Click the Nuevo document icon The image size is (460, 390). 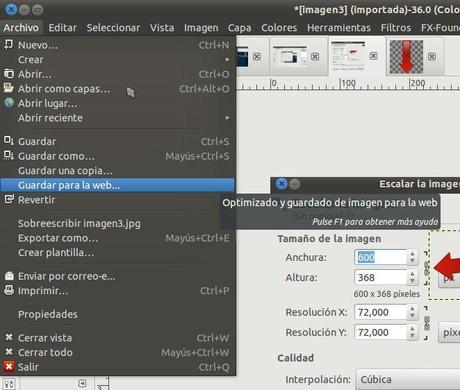click(x=9, y=44)
